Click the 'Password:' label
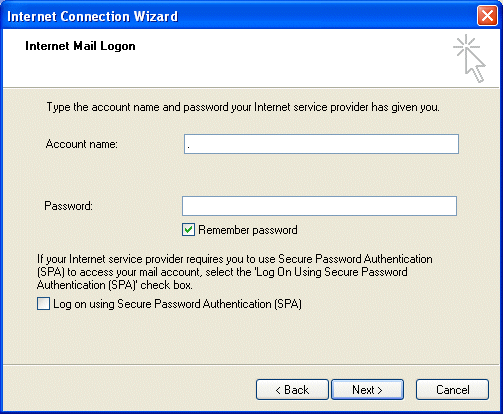The width and height of the screenshot is (503, 414). pos(68,206)
